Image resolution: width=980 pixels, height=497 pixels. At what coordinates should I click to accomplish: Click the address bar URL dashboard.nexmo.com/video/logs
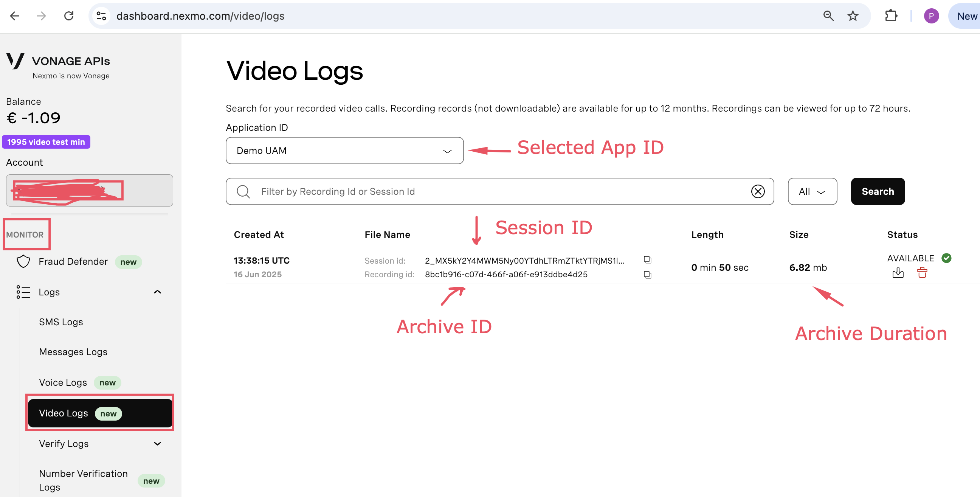pos(200,16)
